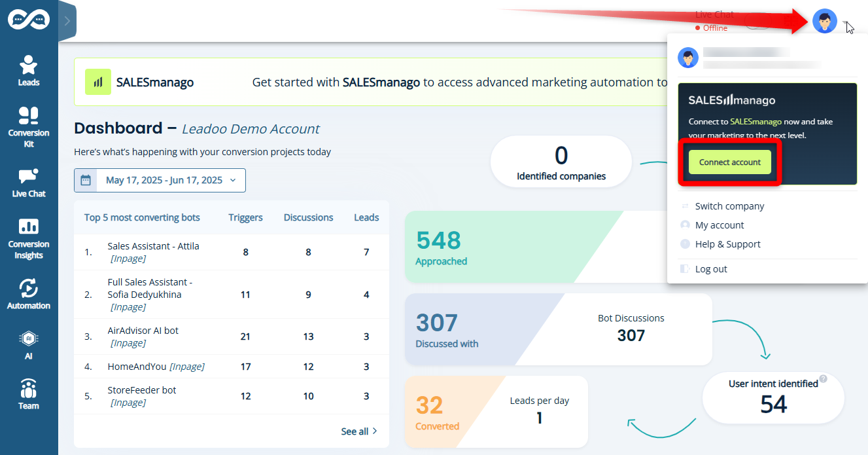Click the See all link under the bots table
This screenshot has width=868, height=455.
(x=359, y=431)
